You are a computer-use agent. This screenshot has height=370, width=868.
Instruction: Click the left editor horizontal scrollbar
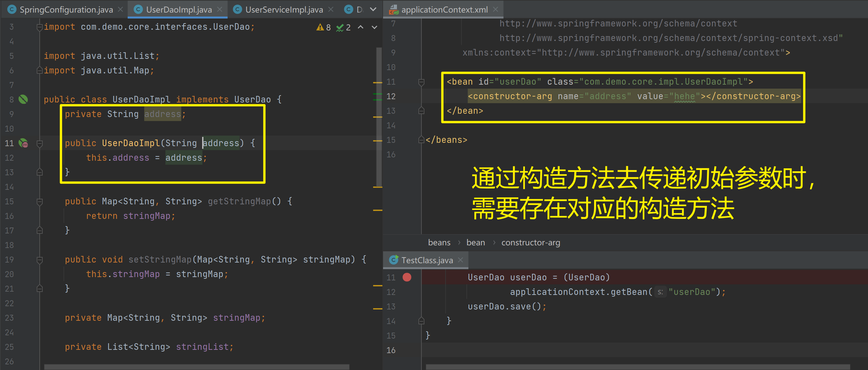tap(196, 367)
